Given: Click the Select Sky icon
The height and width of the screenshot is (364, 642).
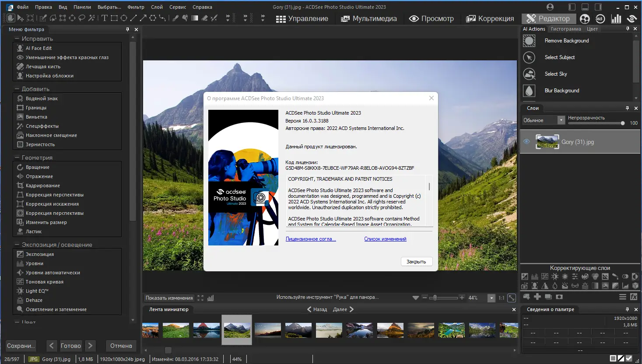Looking at the screenshot, I should tap(529, 74).
